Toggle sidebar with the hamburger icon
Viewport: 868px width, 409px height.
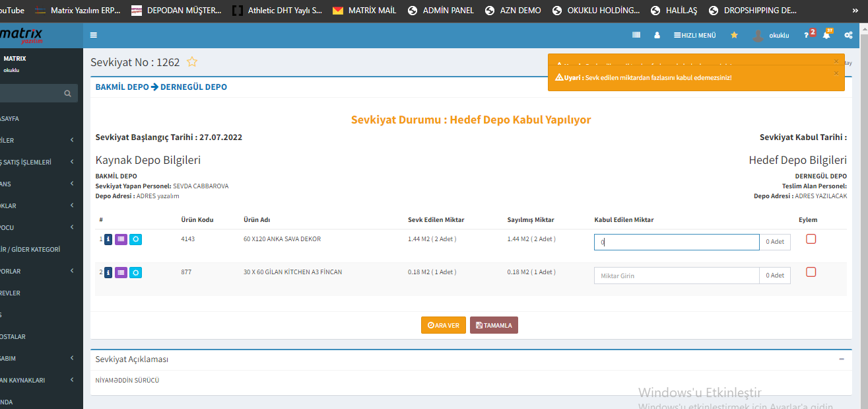(94, 35)
